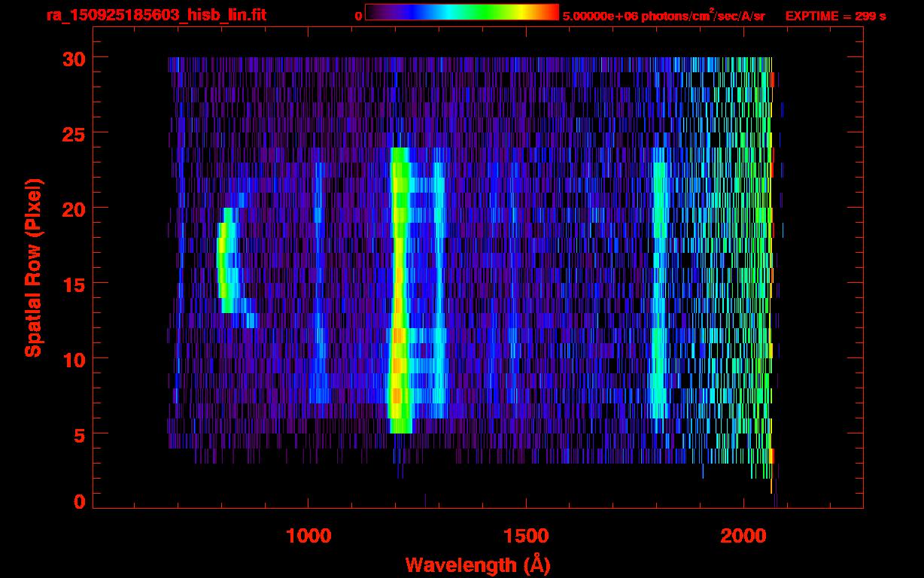Click the rainbow color scale bar
Image resolution: width=924 pixels, height=578 pixels.
point(461,12)
